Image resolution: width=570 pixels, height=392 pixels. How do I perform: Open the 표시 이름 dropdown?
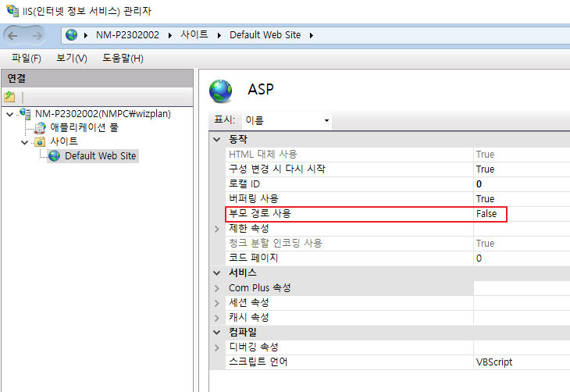[x=287, y=120]
